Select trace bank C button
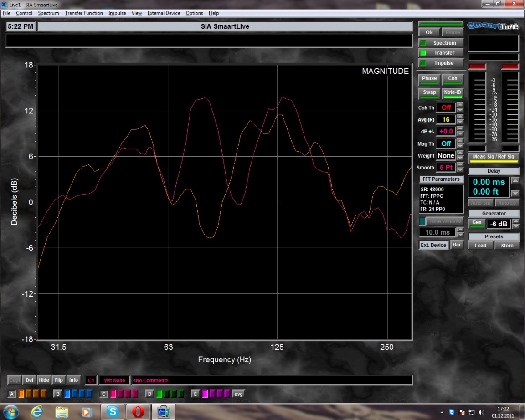This screenshot has height=420, width=525. coord(104,394)
